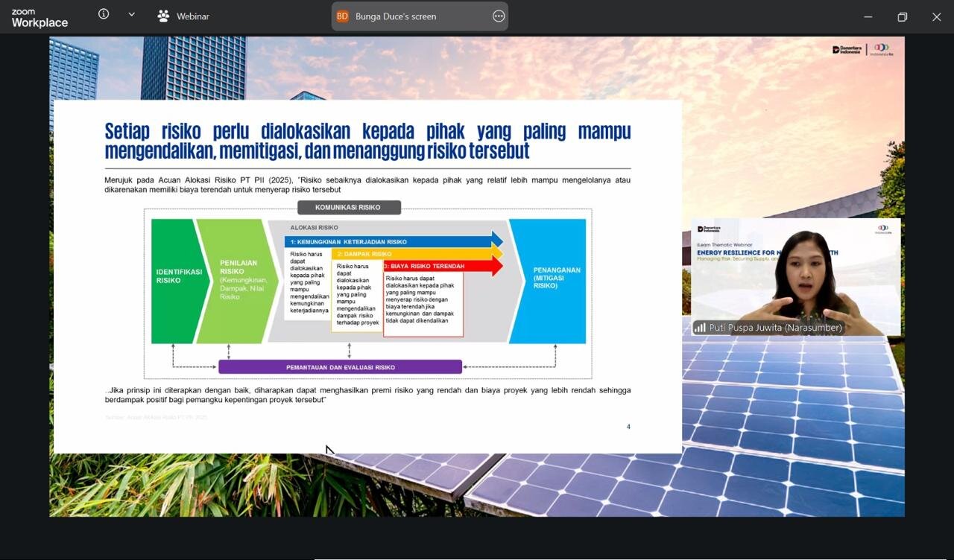The height and width of the screenshot is (560, 954).
Task: Click the Webinar attendees icon
Action: (x=163, y=16)
